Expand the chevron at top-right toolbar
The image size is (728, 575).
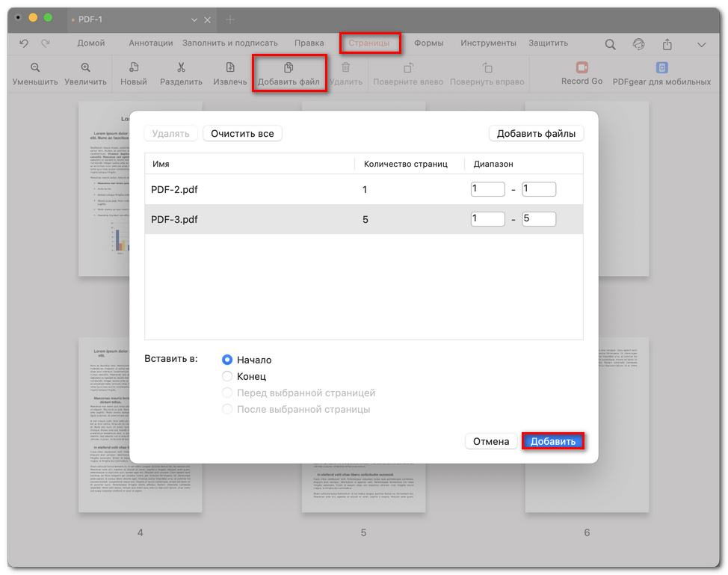(x=702, y=45)
